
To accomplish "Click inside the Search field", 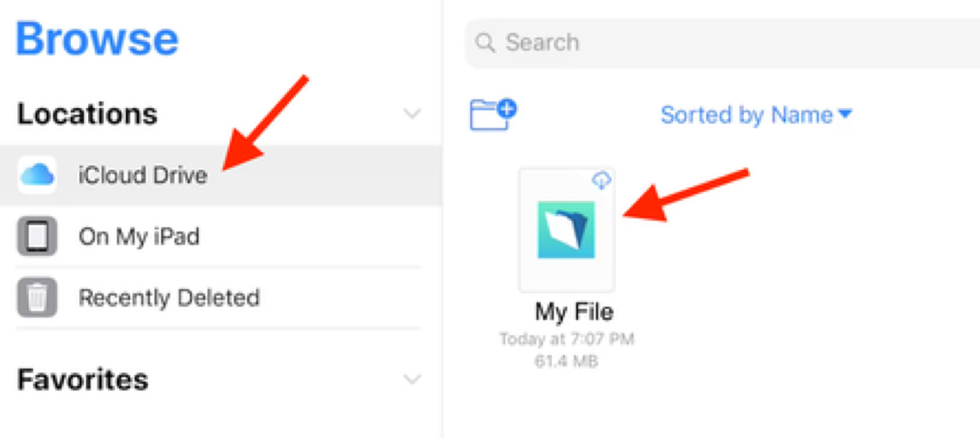I will point(720,43).
